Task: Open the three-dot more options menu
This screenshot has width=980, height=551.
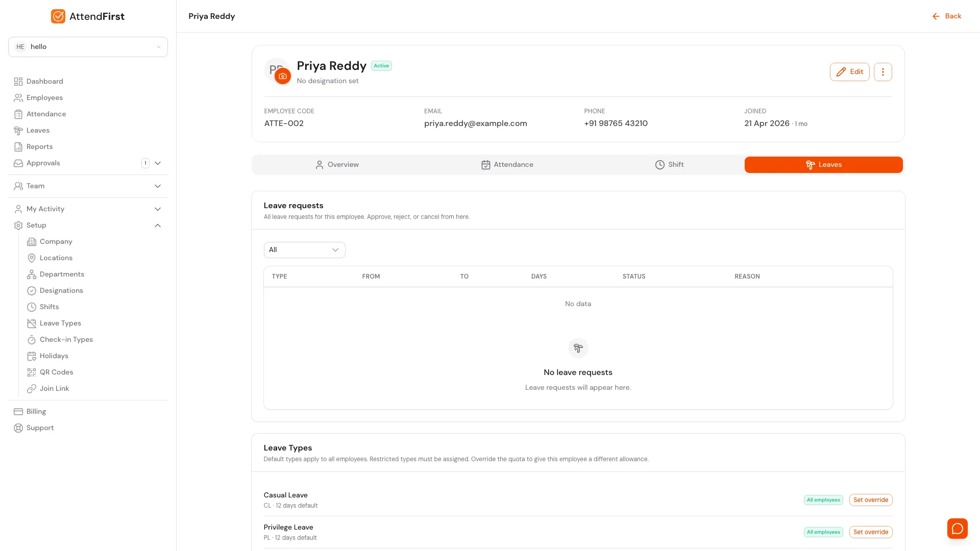Action: (x=883, y=72)
